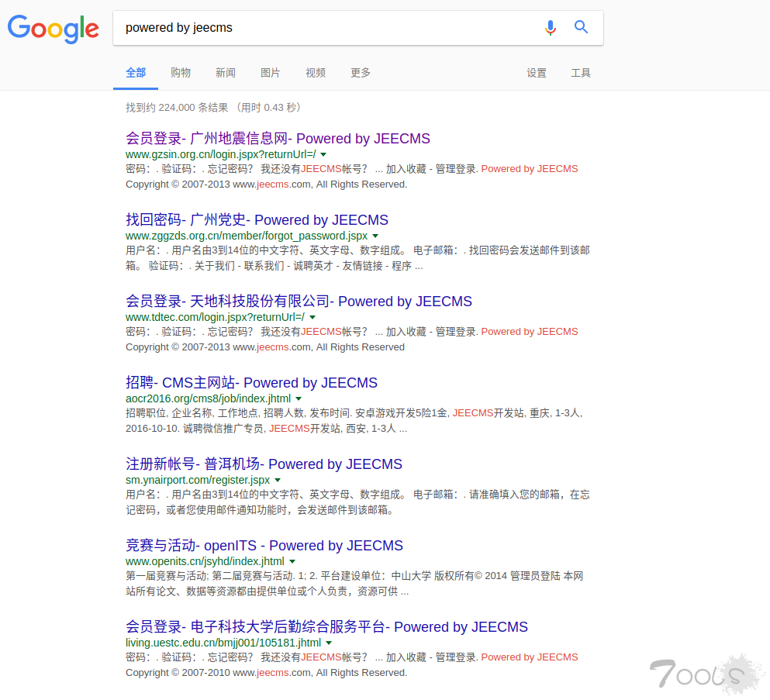Screen dimensions: 770x700
Task: Expand dropdown arrow next to sm.ynairport.com URL
Action: pyautogui.click(x=278, y=481)
